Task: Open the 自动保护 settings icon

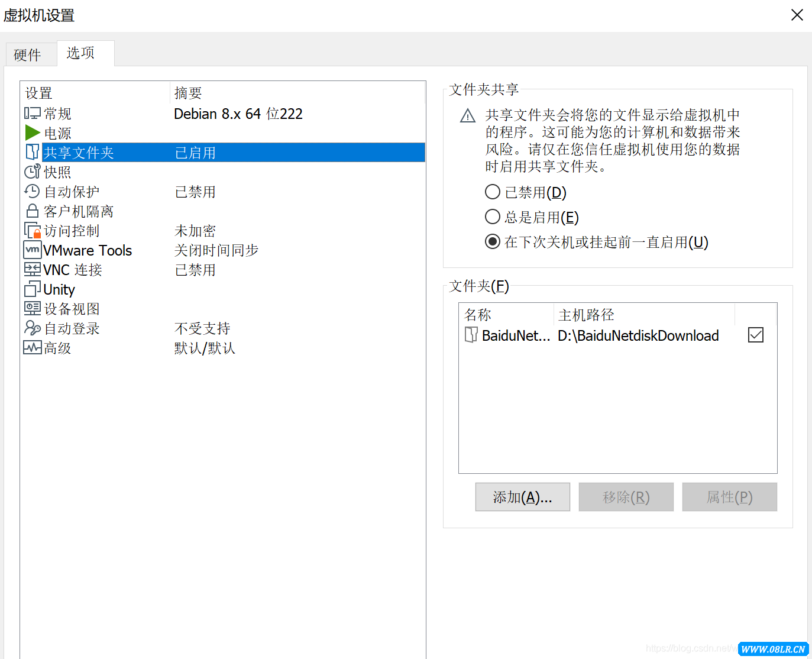Action: click(x=33, y=191)
